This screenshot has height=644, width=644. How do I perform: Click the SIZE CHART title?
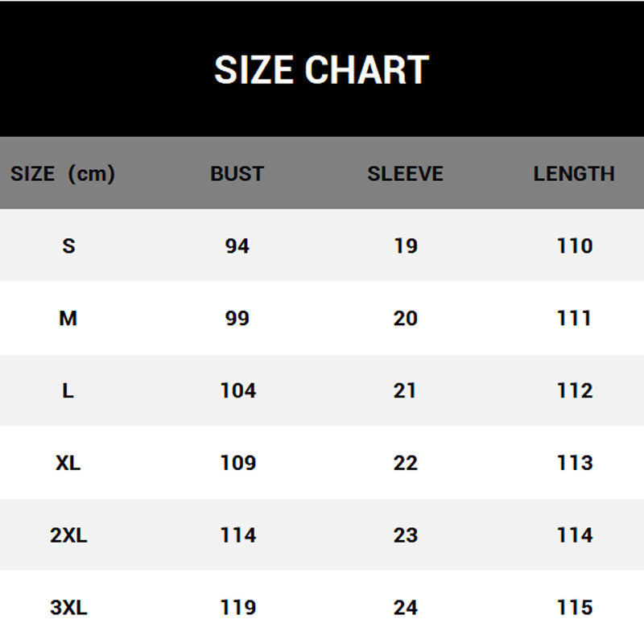pyautogui.click(x=321, y=70)
